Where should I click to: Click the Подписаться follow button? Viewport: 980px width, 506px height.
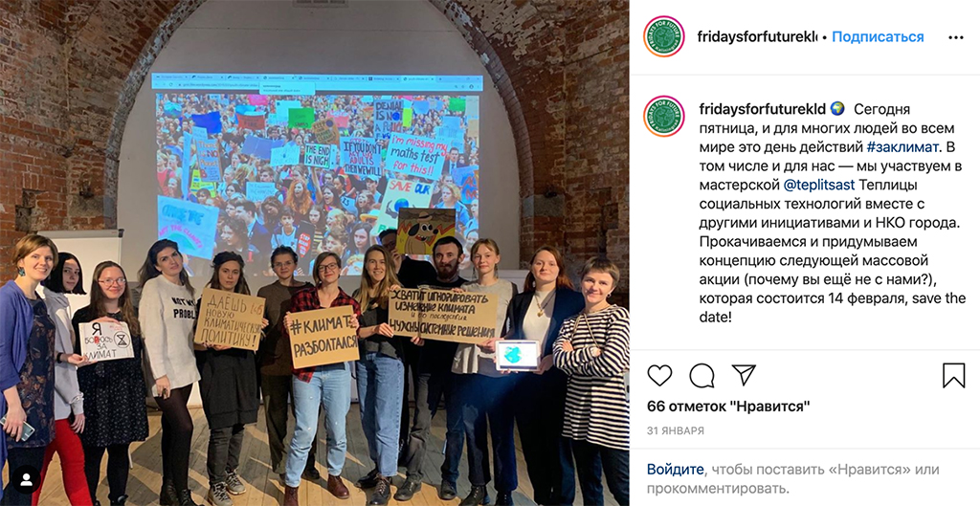click(x=878, y=37)
